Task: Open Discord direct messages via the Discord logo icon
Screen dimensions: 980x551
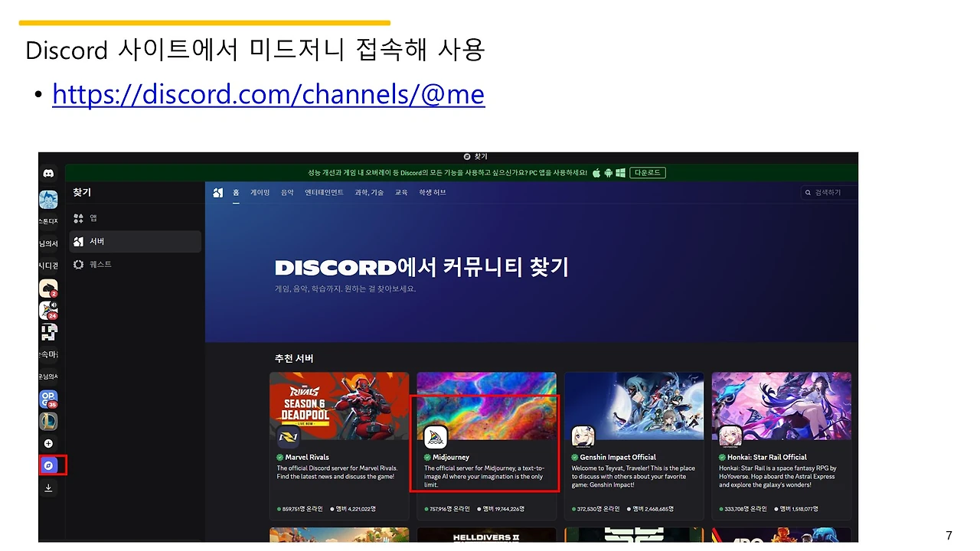Action: 48,173
